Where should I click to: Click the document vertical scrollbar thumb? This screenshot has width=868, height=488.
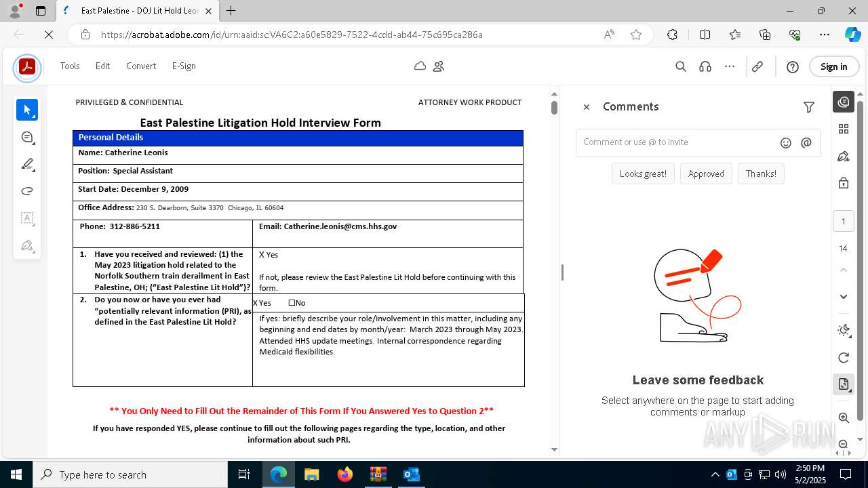[x=554, y=107]
